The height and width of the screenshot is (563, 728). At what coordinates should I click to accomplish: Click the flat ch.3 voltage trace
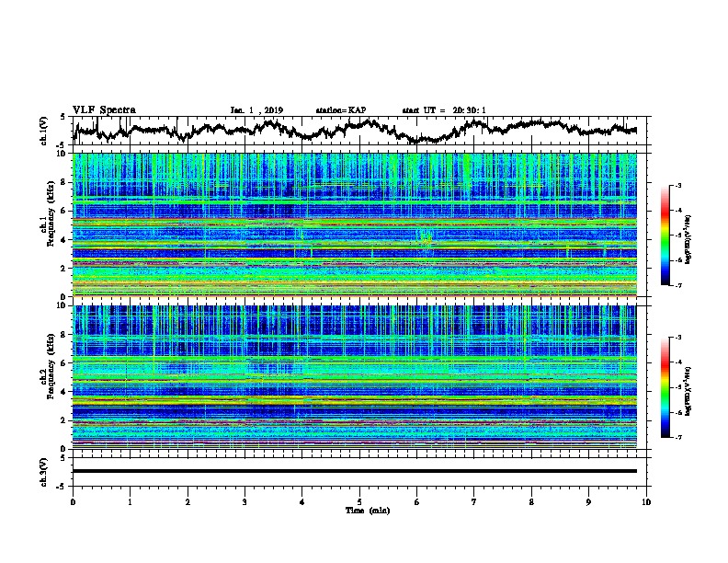(355, 471)
